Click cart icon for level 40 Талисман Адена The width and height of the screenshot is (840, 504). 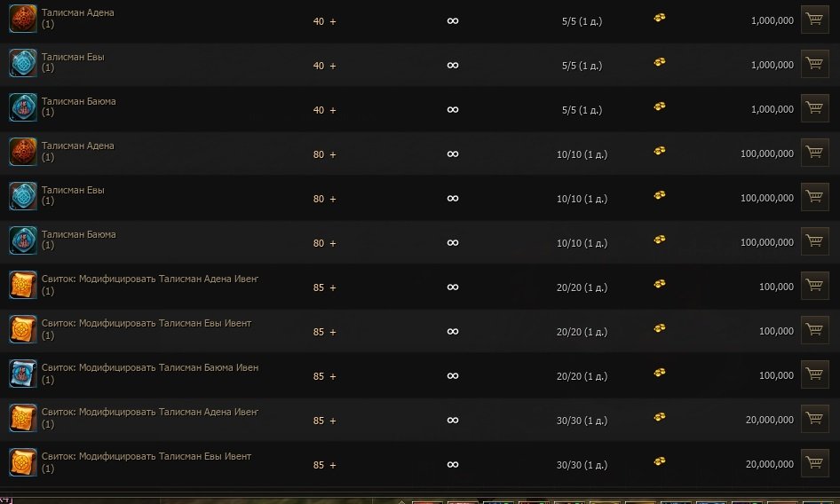click(814, 20)
